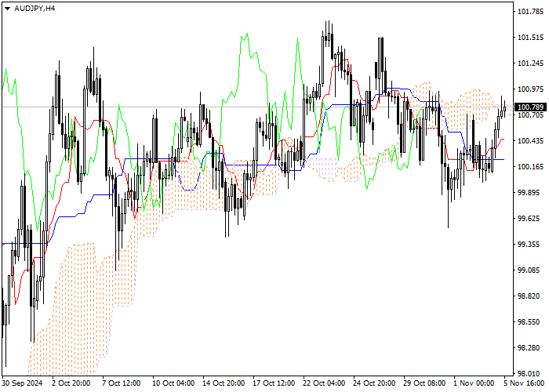
Task: Select time axis label 1 Nov 00:00
Action: pos(474,383)
